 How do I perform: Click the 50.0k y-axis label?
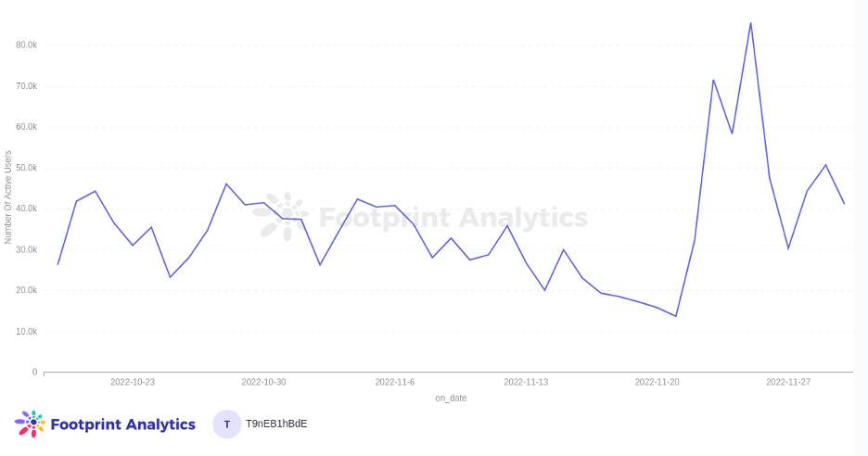click(26, 168)
